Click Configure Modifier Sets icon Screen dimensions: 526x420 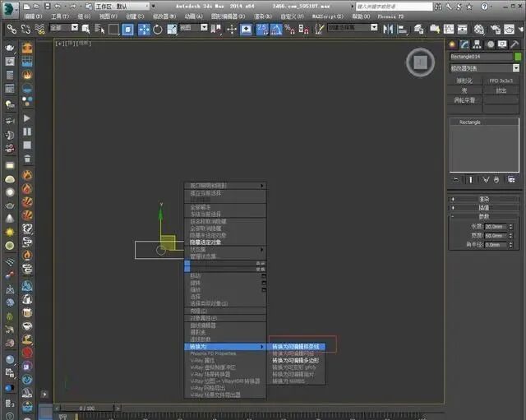(511, 180)
